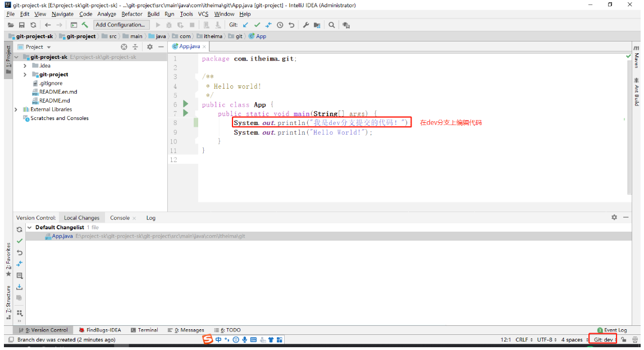Select the Local Changes tab
The height and width of the screenshot is (350, 644).
[82, 218]
